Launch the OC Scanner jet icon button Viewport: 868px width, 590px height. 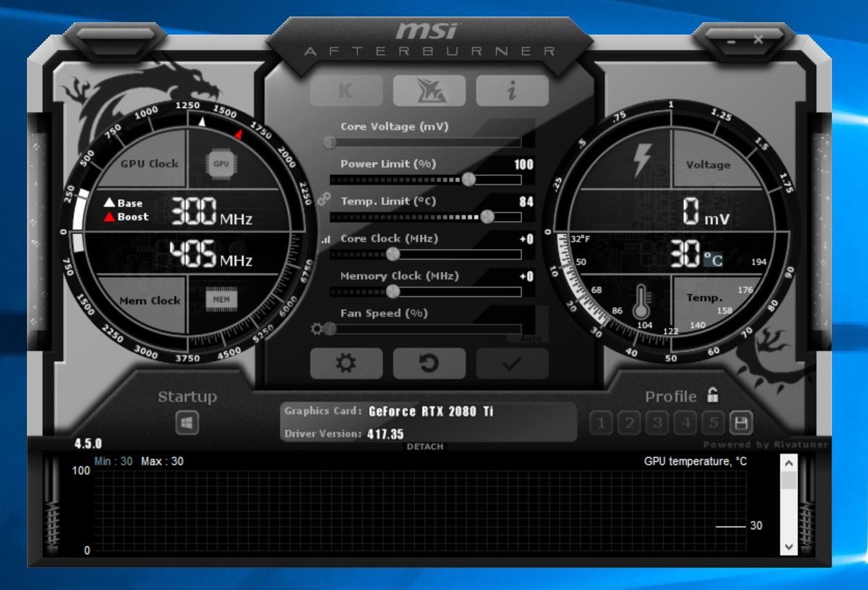pos(429,91)
